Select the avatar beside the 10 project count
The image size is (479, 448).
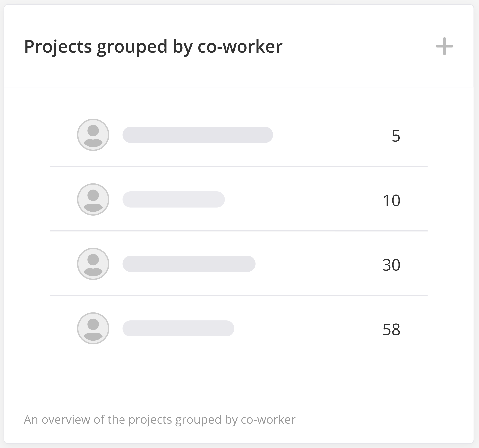point(93,199)
